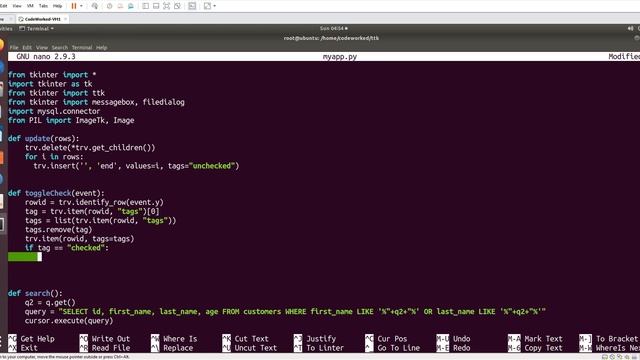Click the Read File nano shortcut
The image size is (640, 360).
pos(104,348)
